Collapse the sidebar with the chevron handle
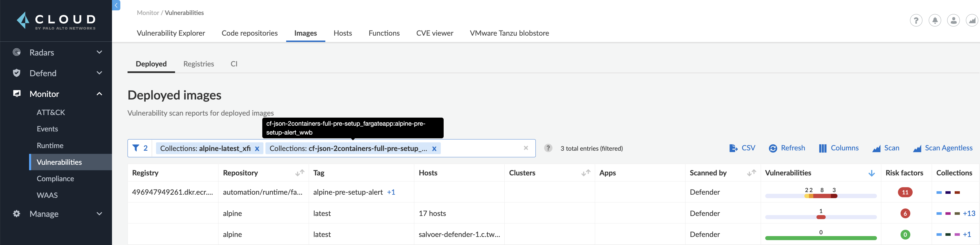The width and height of the screenshot is (980, 245). tap(116, 5)
